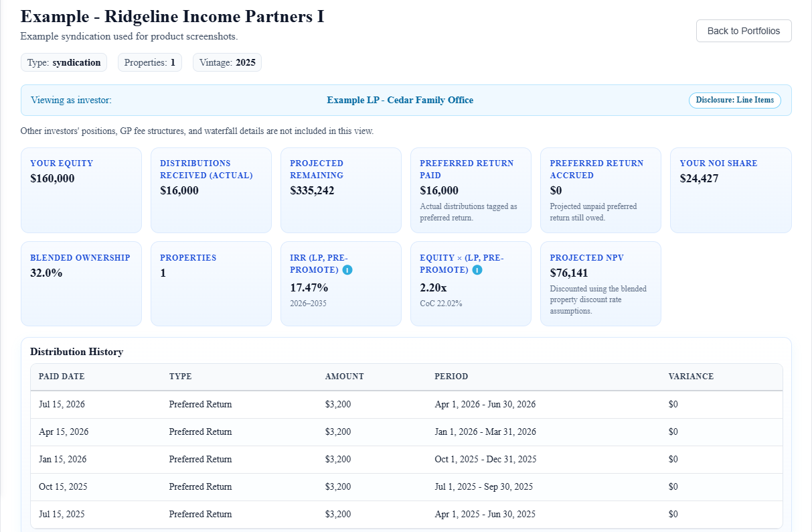Viewport: 812px width, 532px height.
Task: Click the info icon next to Equity × (LP, Pre-Promote)
Action: (477, 270)
